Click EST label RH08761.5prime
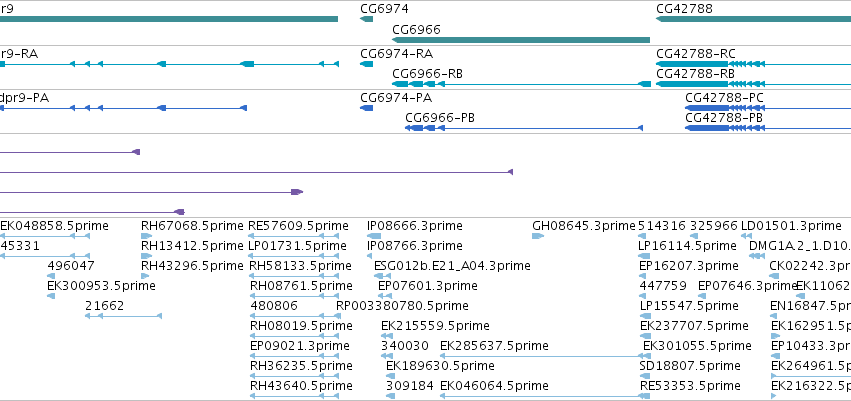This screenshot has width=851, height=401. [x=301, y=285]
